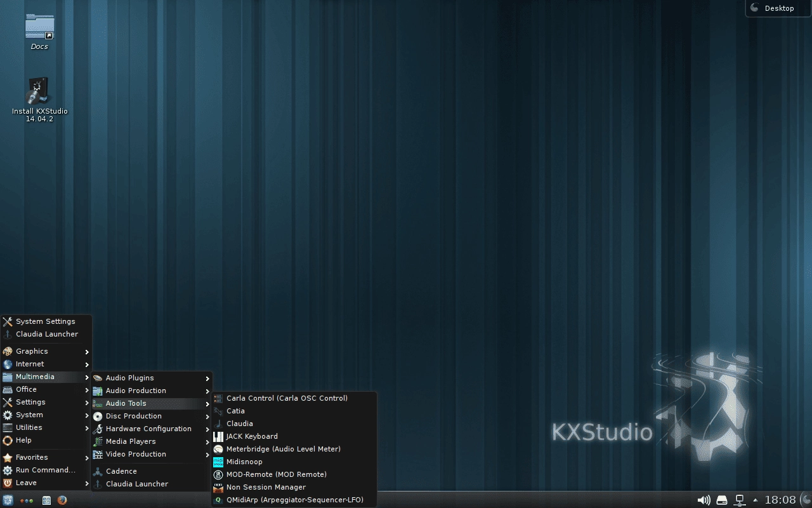Click the Non Session Manager icon
The height and width of the screenshot is (508, 812).
[x=218, y=487]
